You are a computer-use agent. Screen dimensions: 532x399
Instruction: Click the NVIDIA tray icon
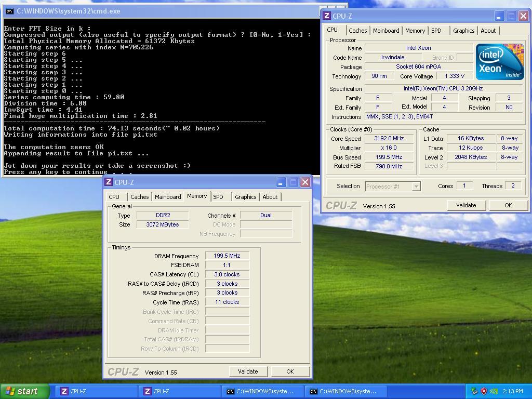pos(494,391)
